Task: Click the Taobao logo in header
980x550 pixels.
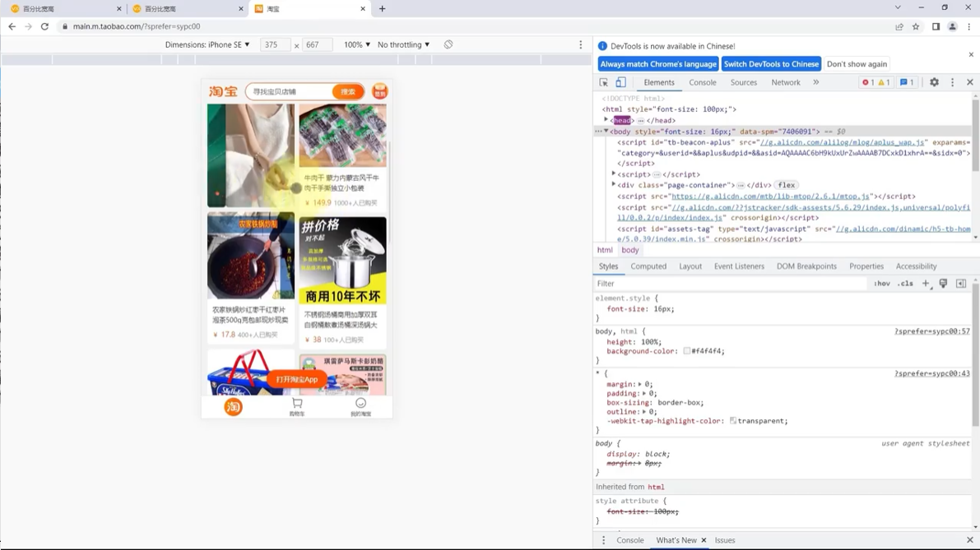Action: (x=223, y=92)
